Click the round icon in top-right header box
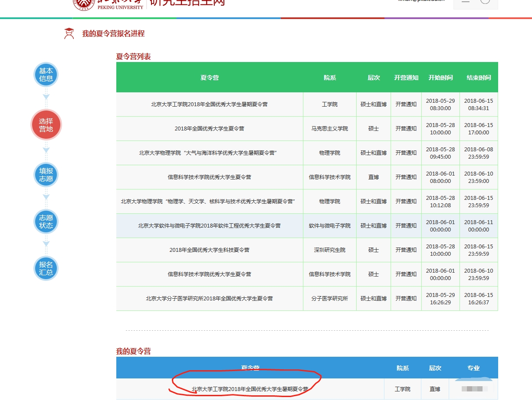The width and height of the screenshot is (532, 404). coord(485,2)
